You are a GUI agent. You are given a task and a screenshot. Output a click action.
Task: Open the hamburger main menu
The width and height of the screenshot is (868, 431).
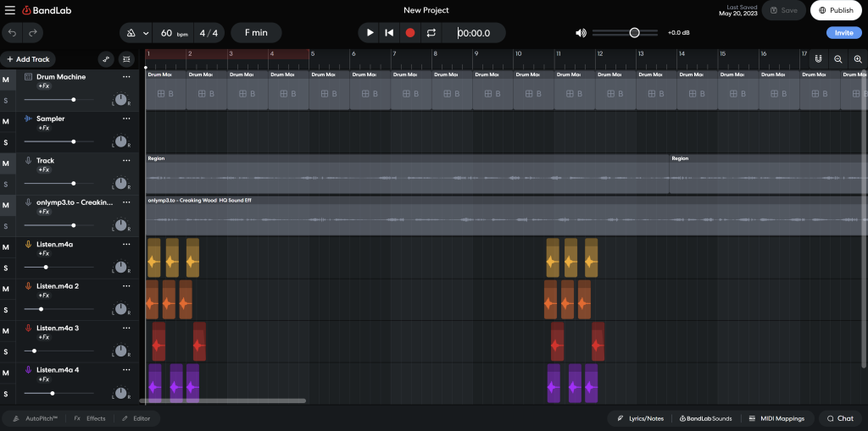[x=10, y=10]
